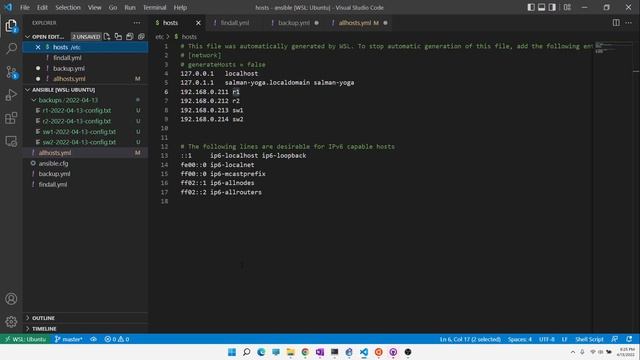Select ansible.cfg in the file tree
Screen dimensions: 640x360
pyautogui.click(x=53, y=163)
